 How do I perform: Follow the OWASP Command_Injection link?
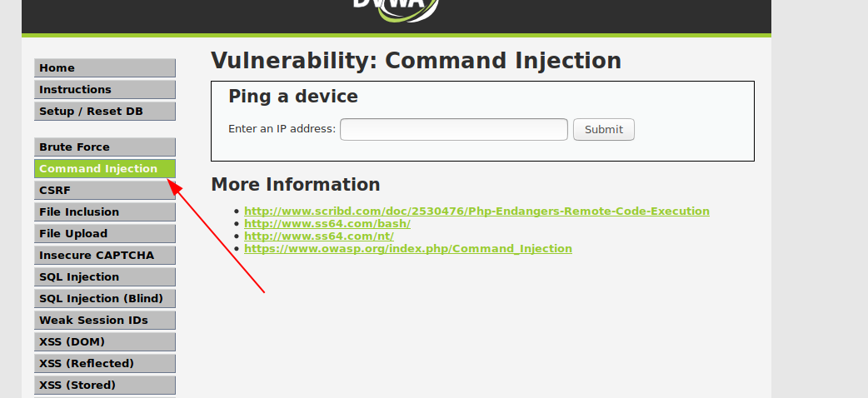(408, 249)
